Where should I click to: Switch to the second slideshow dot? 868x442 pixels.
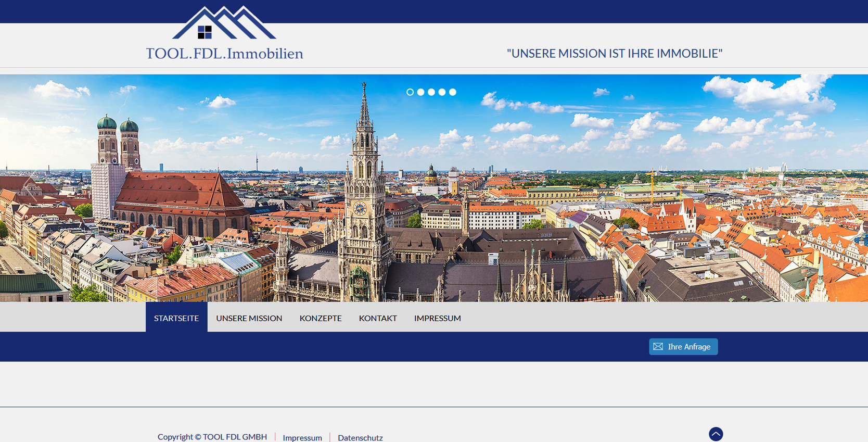[420, 92]
